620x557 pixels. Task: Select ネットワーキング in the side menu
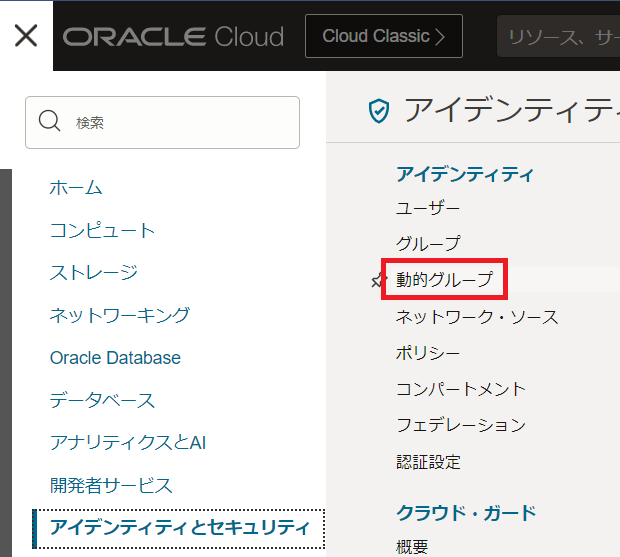coord(119,315)
